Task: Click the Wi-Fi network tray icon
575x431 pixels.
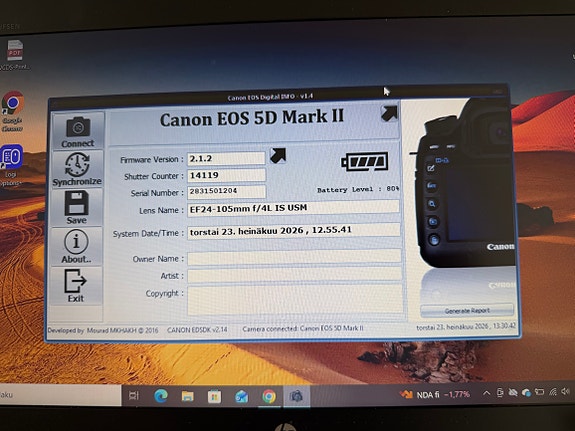Action: tap(552, 392)
